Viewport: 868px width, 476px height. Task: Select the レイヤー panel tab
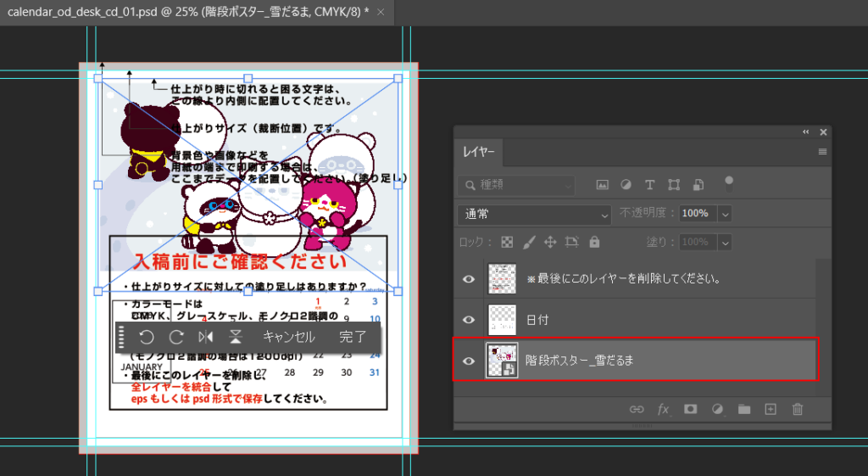[x=480, y=153]
